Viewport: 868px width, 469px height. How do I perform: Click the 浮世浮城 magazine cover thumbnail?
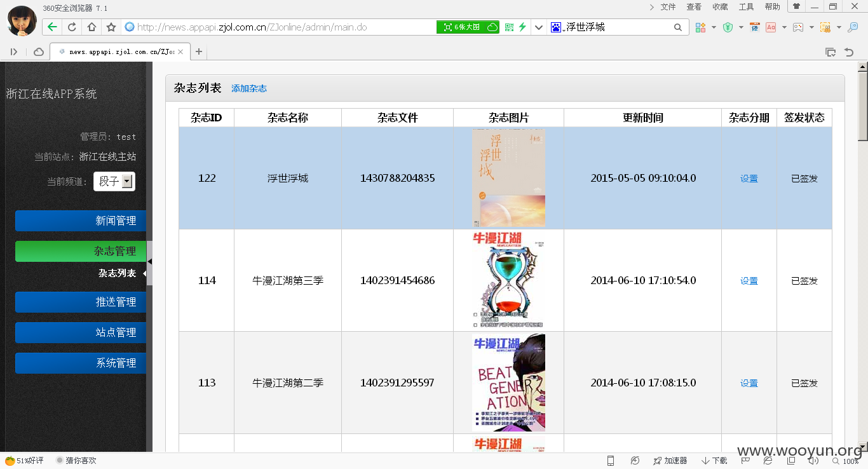[508, 178]
